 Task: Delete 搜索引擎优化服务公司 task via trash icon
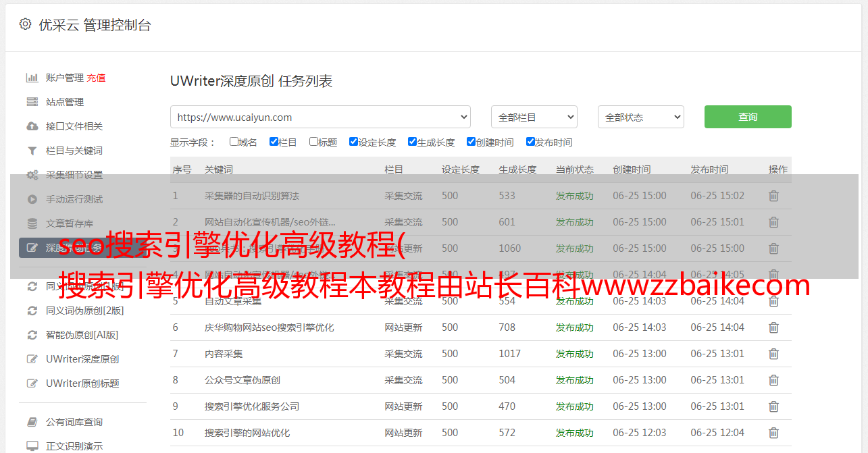[x=773, y=406]
